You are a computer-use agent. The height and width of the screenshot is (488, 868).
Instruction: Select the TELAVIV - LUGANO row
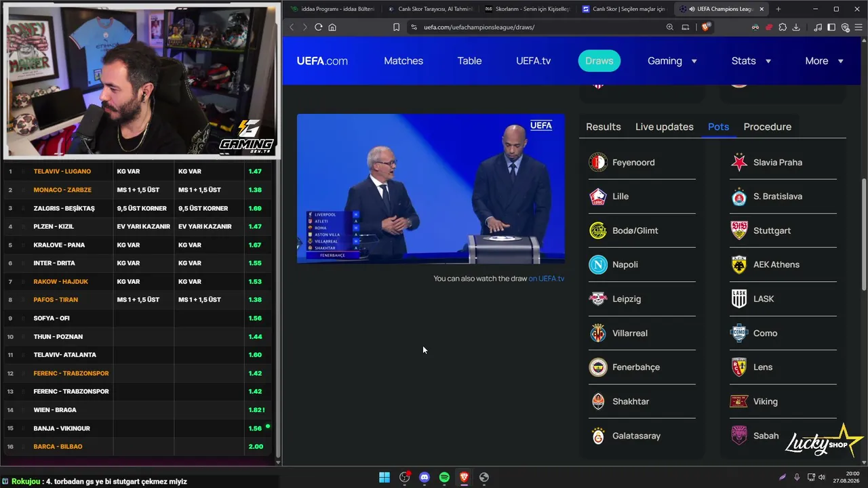pos(138,171)
